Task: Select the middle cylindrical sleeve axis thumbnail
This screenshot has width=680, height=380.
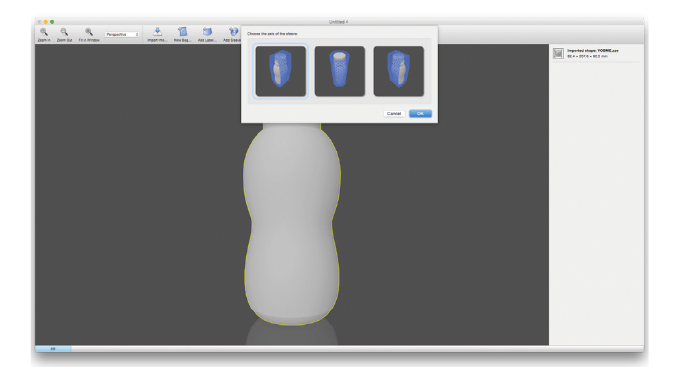Action: point(340,71)
